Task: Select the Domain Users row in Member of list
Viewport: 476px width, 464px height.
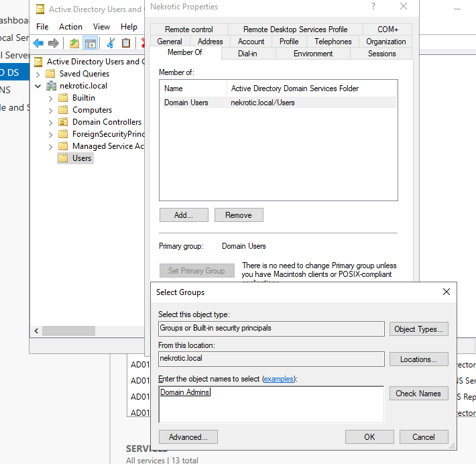Action: point(280,103)
